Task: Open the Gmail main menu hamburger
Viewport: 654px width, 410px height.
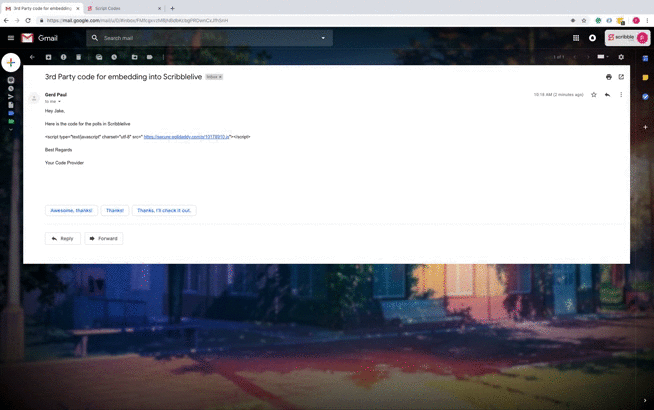Action: coord(11,38)
